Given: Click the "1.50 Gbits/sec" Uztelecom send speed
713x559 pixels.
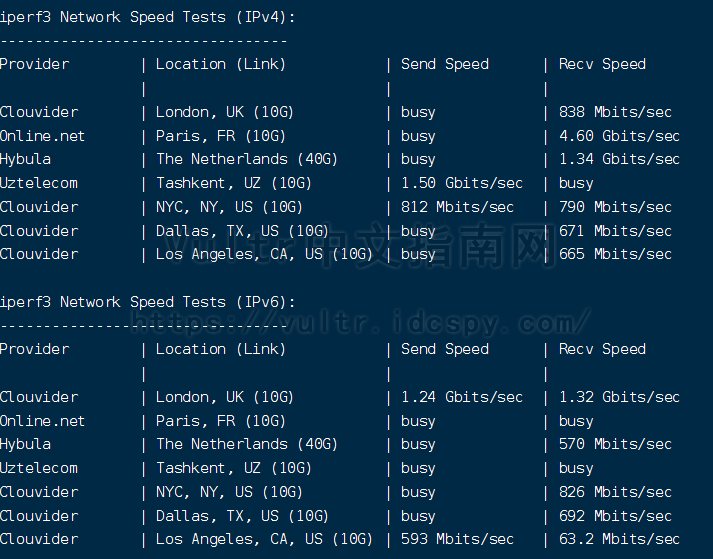Looking at the screenshot, I should point(462,183).
